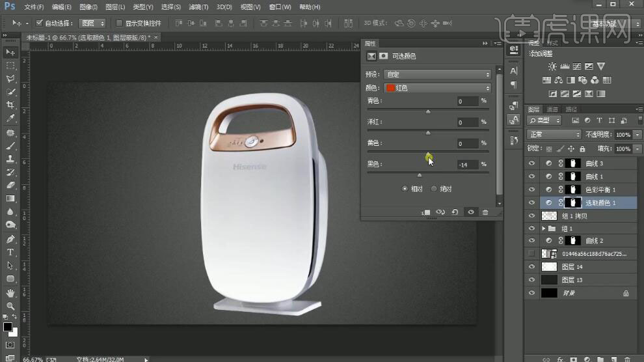Select the Horizontal Type tool
The width and height of the screenshot is (644, 362).
click(x=10, y=252)
